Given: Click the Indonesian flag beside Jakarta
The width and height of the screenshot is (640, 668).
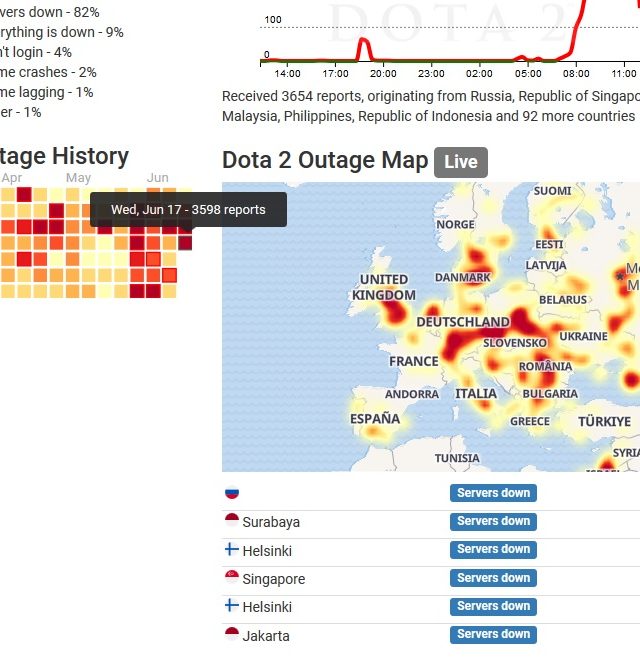Looking at the screenshot, I should pyautogui.click(x=232, y=635).
